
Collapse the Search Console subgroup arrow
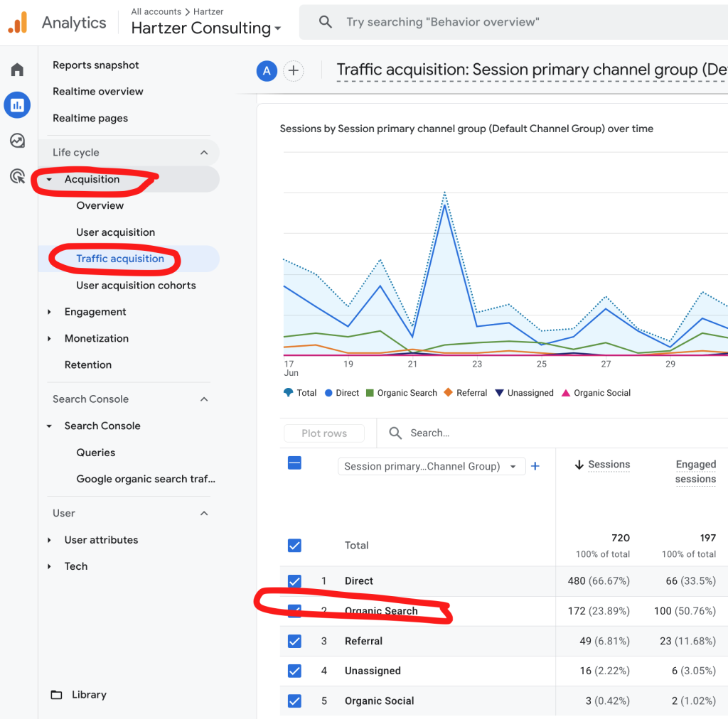pyautogui.click(x=49, y=426)
